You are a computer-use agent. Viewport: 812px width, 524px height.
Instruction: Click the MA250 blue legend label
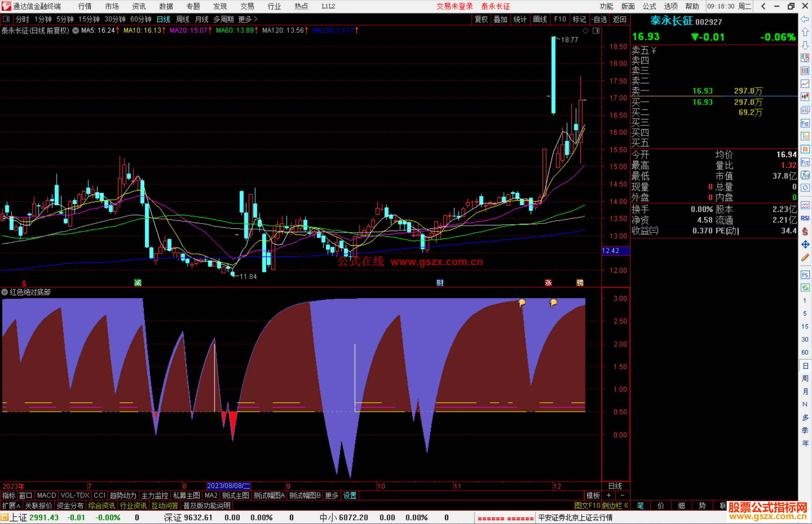(x=333, y=30)
